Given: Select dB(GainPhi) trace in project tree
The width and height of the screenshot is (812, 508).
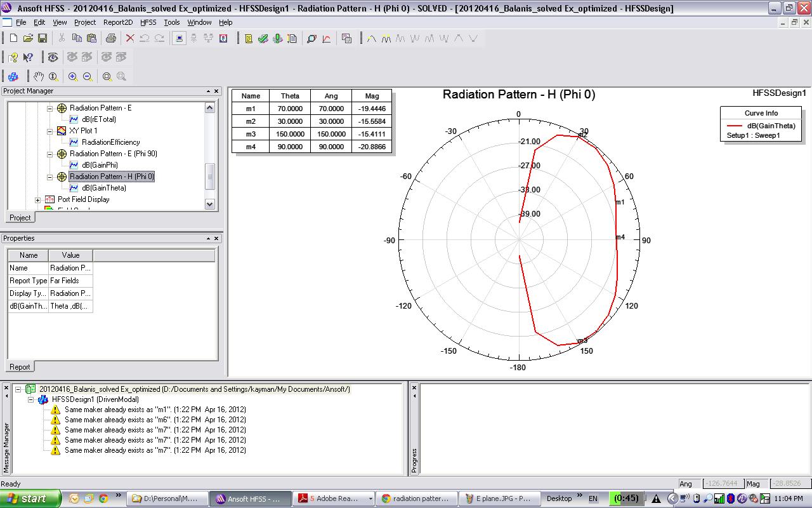Looking at the screenshot, I should coord(100,165).
